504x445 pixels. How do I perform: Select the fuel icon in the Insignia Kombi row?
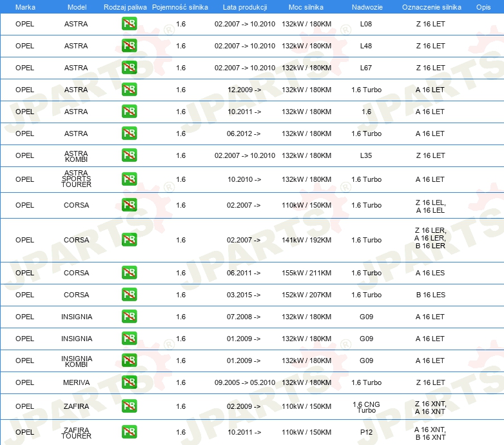coord(129,361)
